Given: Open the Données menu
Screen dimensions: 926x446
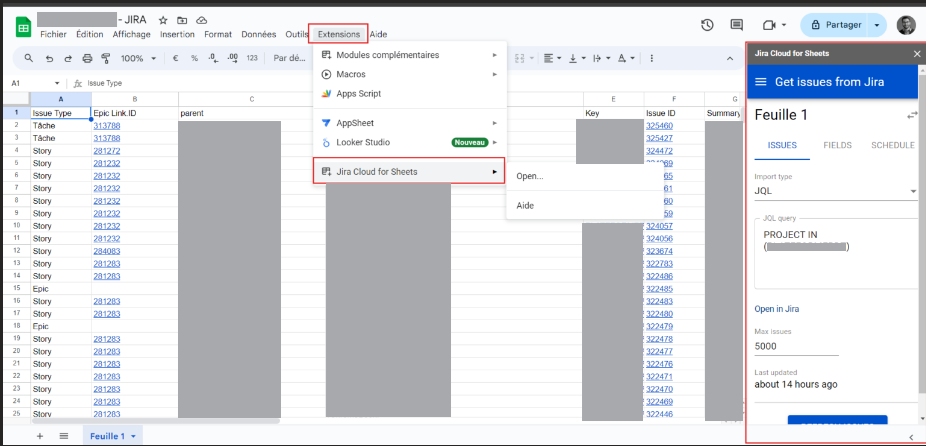Looking at the screenshot, I should (x=259, y=34).
